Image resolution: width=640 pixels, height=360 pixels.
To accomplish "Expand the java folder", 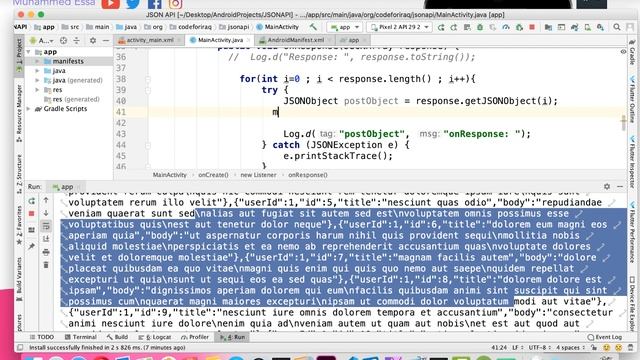I will pyautogui.click(x=37, y=71).
